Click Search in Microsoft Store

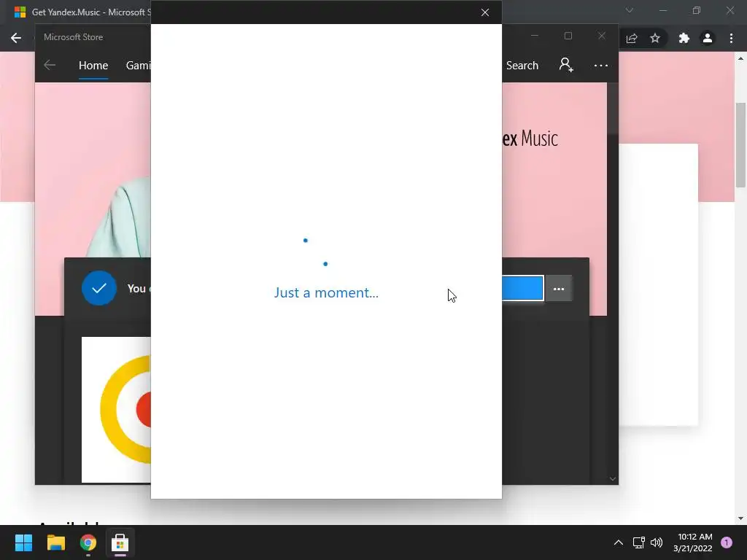pos(522,65)
